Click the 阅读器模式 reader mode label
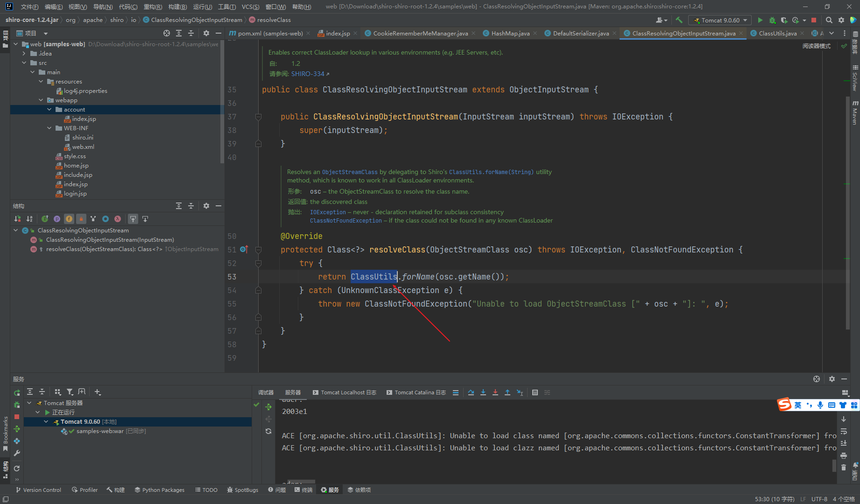This screenshot has width=860, height=504. tap(817, 46)
